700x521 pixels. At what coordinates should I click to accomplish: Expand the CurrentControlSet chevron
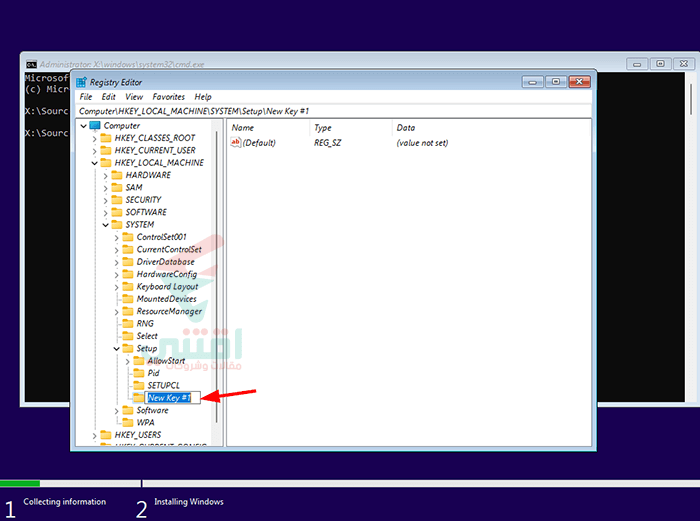tap(117, 250)
